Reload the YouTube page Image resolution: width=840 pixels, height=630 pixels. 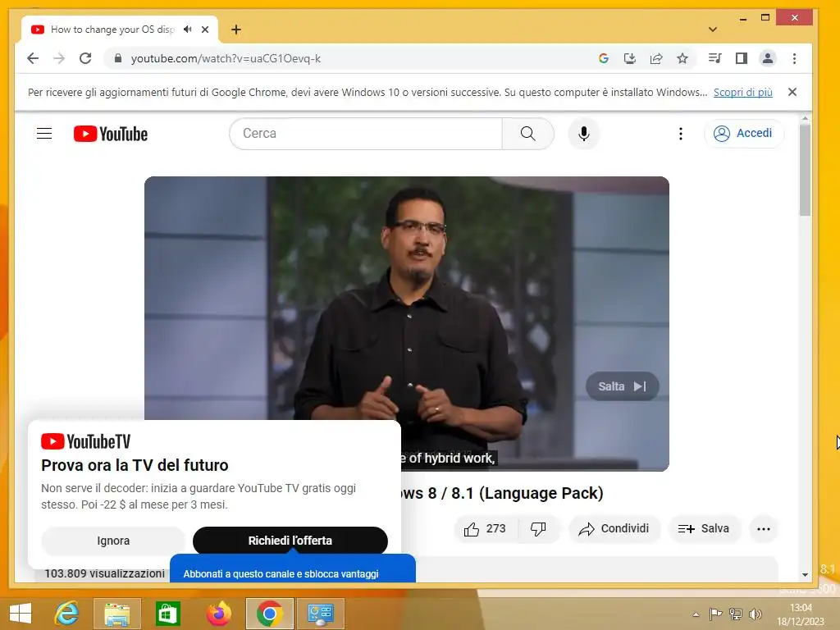coord(85,58)
